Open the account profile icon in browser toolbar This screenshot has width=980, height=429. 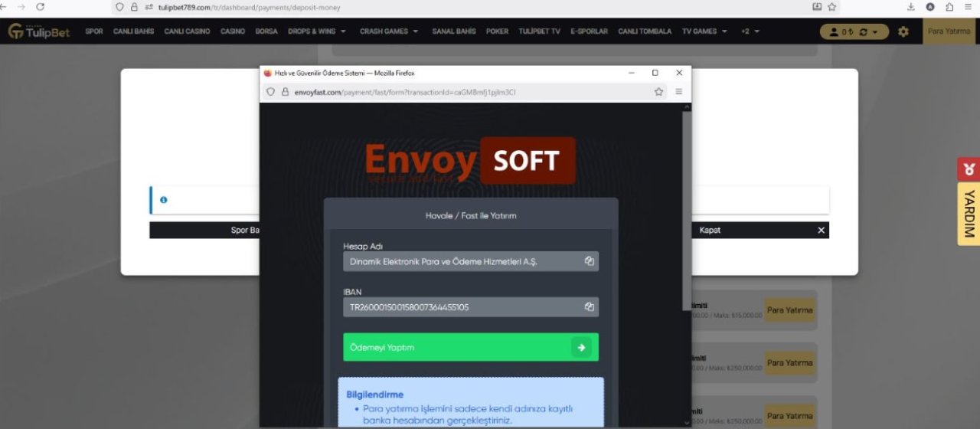(x=930, y=7)
